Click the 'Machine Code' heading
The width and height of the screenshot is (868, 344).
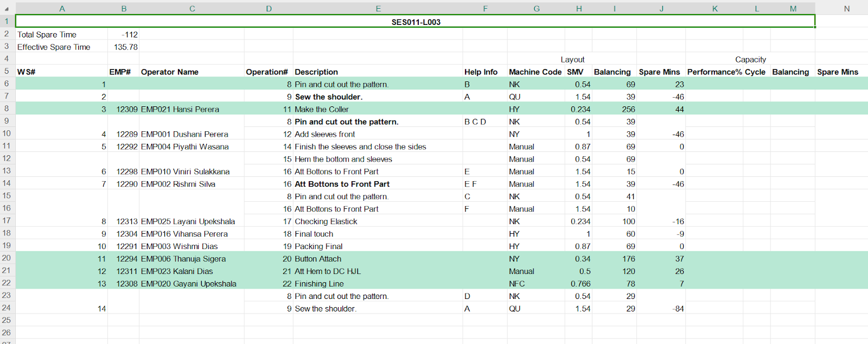[535, 72]
